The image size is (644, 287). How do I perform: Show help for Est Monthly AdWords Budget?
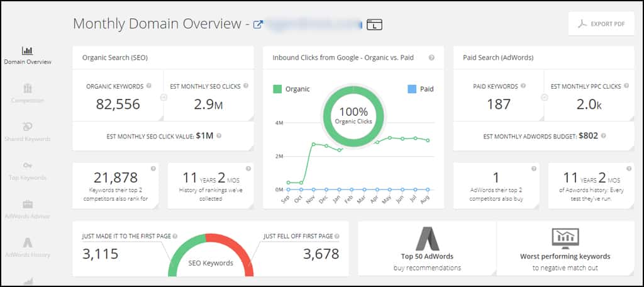pos(603,136)
